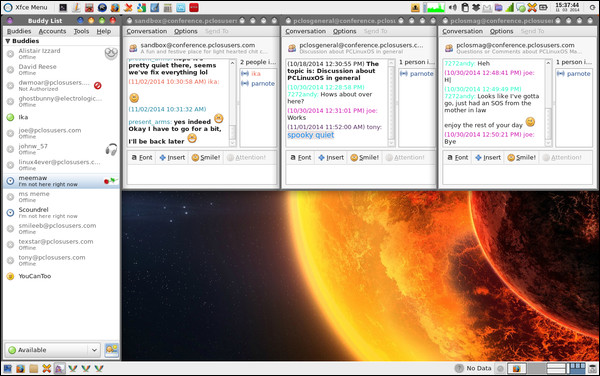Click Font button in sandbox chat

pos(142,157)
